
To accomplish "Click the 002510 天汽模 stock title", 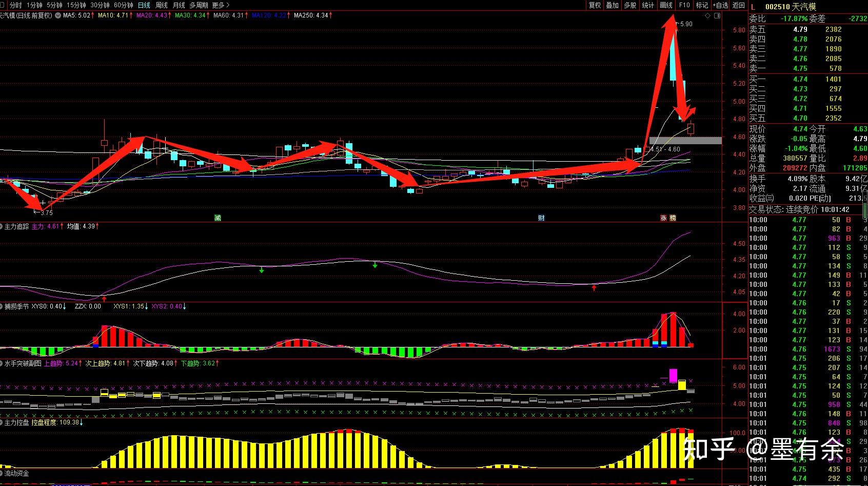I will pos(791,7).
